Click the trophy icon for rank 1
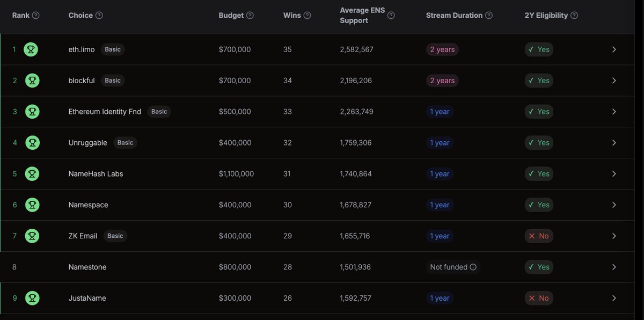 (x=32, y=49)
